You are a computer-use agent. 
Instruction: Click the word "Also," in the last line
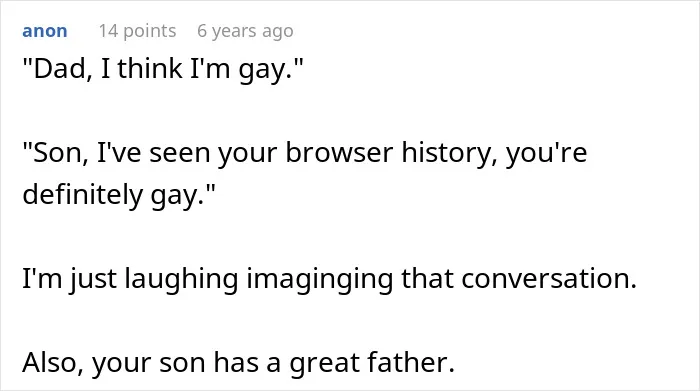click(53, 362)
